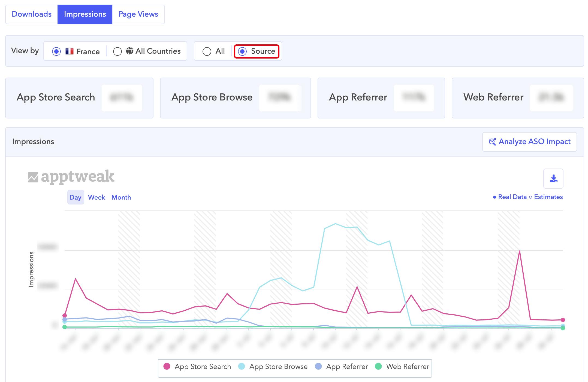Switch chart granularity to Month

121,197
